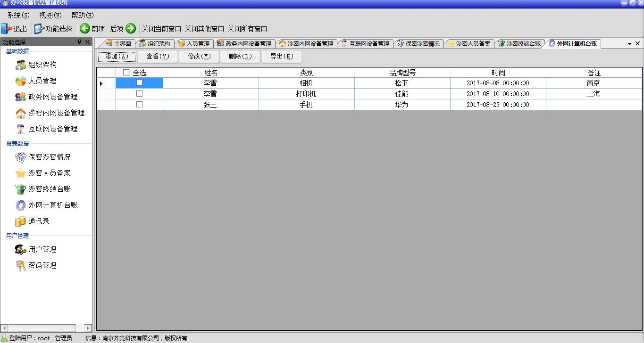Screen dimensions: 644x343
Task: Click the 密码管理 key icon in sidebar
Action: (21, 266)
